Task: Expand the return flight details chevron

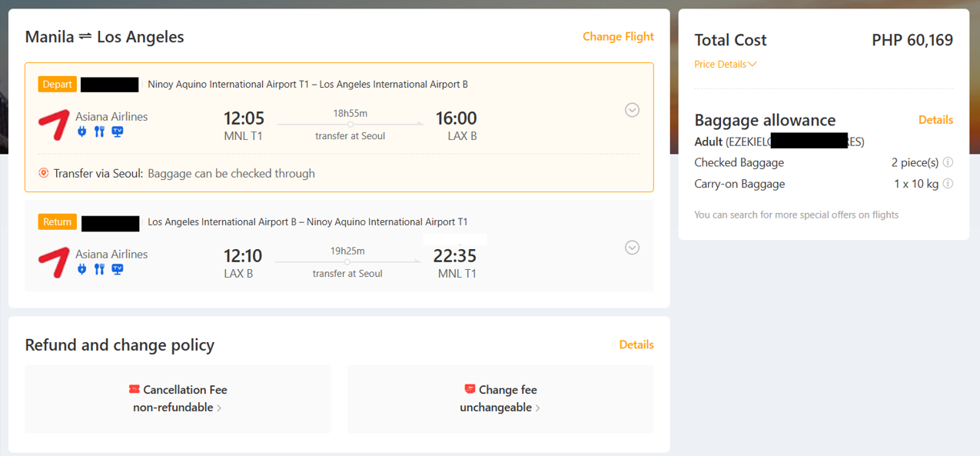Action: tap(632, 248)
